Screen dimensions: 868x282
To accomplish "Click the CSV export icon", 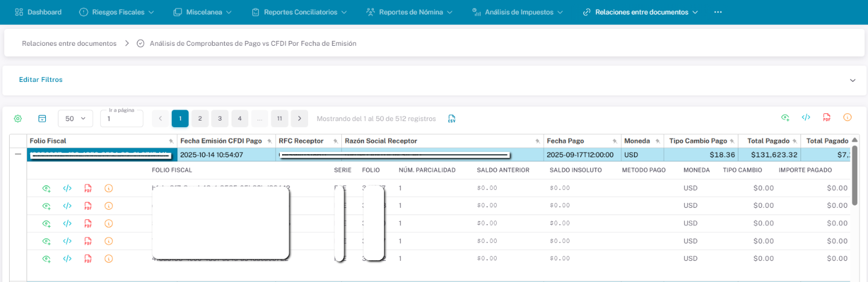I will (451, 119).
